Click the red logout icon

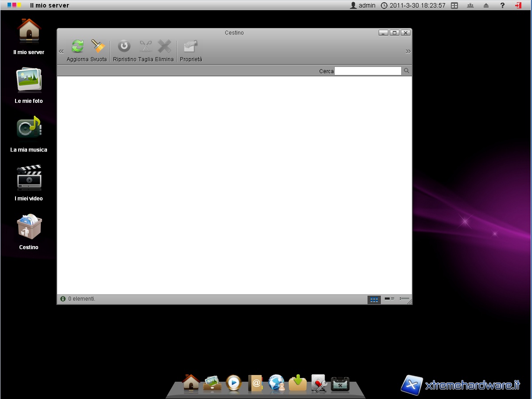pos(518,5)
